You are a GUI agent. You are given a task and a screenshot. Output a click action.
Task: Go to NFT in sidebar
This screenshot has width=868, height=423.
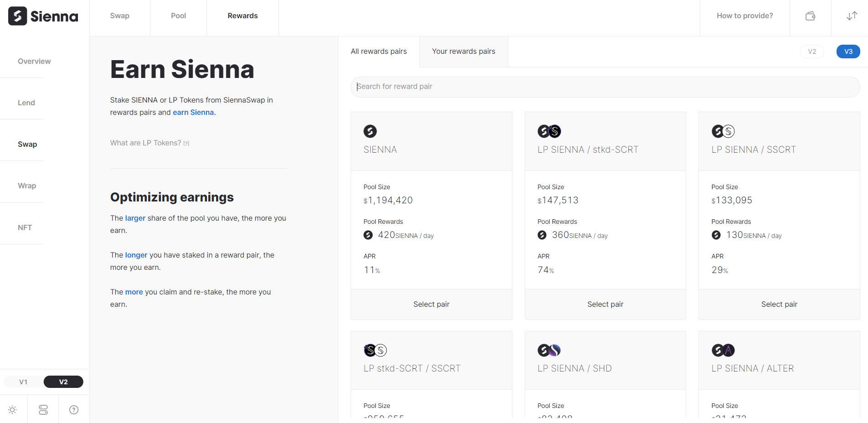pos(25,227)
